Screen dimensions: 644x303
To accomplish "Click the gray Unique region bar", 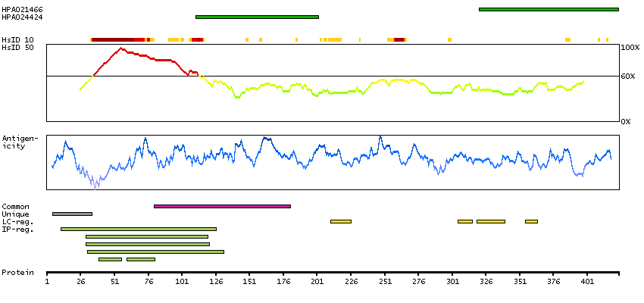I will click(72, 214).
